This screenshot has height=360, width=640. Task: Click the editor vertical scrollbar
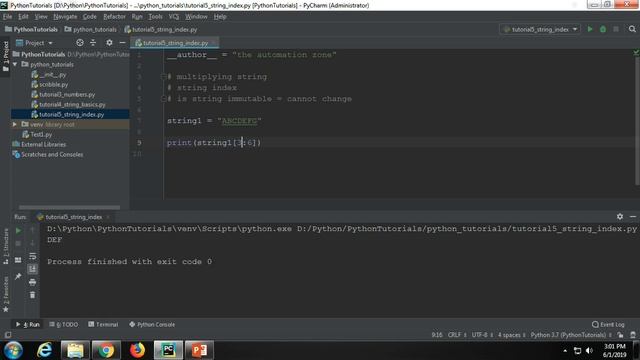(637, 120)
